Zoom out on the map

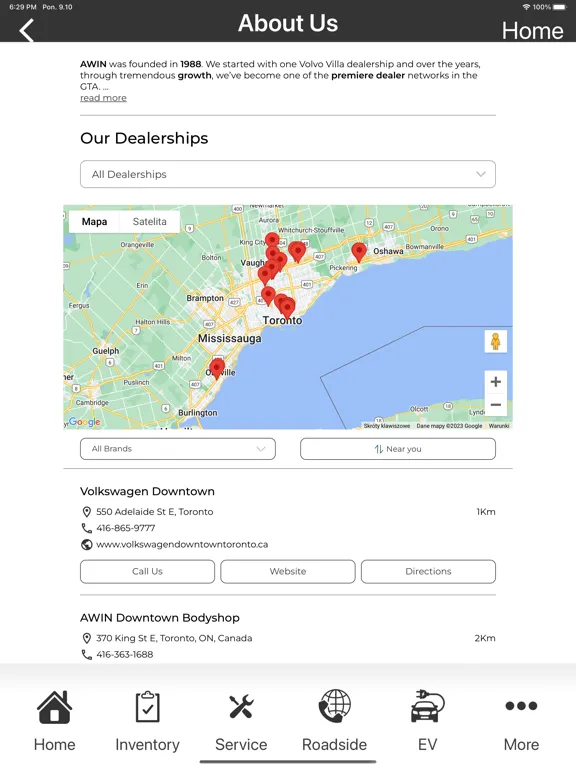tap(496, 405)
